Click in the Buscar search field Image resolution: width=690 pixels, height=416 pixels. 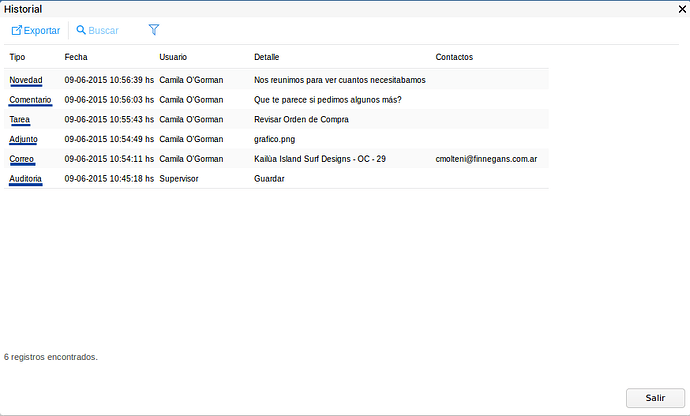[x=103, y=31]
